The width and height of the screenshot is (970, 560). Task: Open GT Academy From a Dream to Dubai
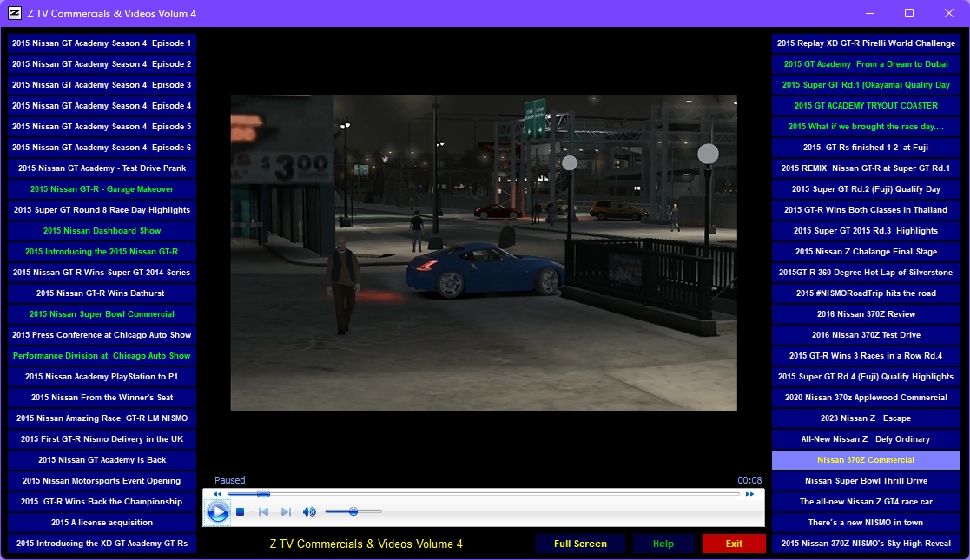866,64
